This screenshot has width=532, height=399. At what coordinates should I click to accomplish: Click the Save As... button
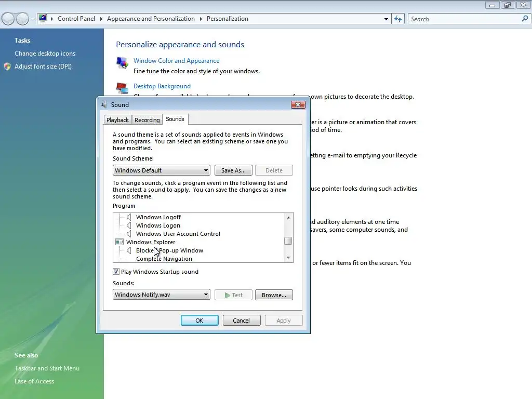click(x=233, y=170)
